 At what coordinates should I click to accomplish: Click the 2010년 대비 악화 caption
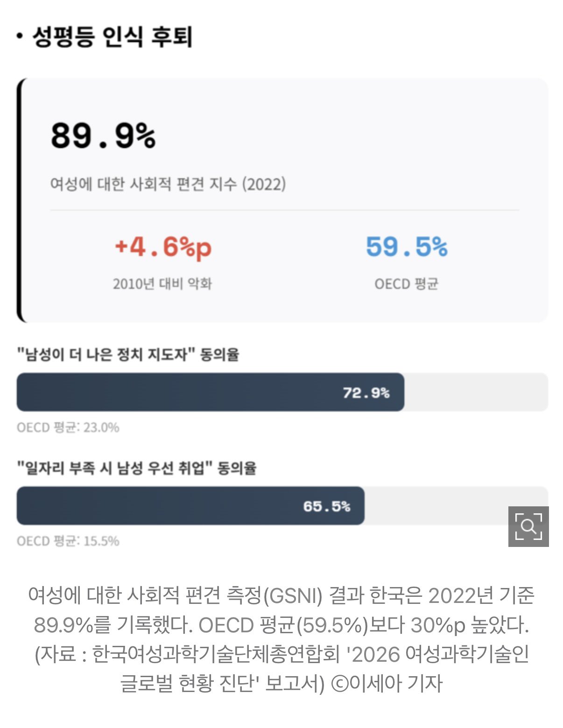tap(162, 283)
